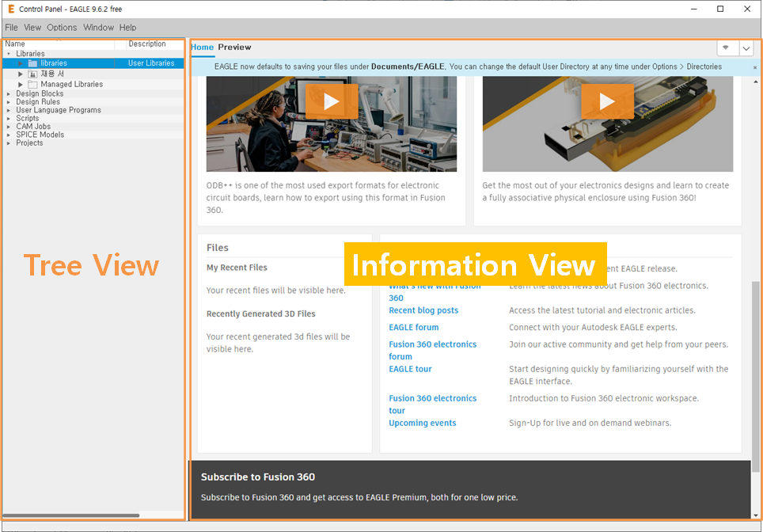Play the physical enclosure video
The image size is (763, 532).
[x=607, y=101]
